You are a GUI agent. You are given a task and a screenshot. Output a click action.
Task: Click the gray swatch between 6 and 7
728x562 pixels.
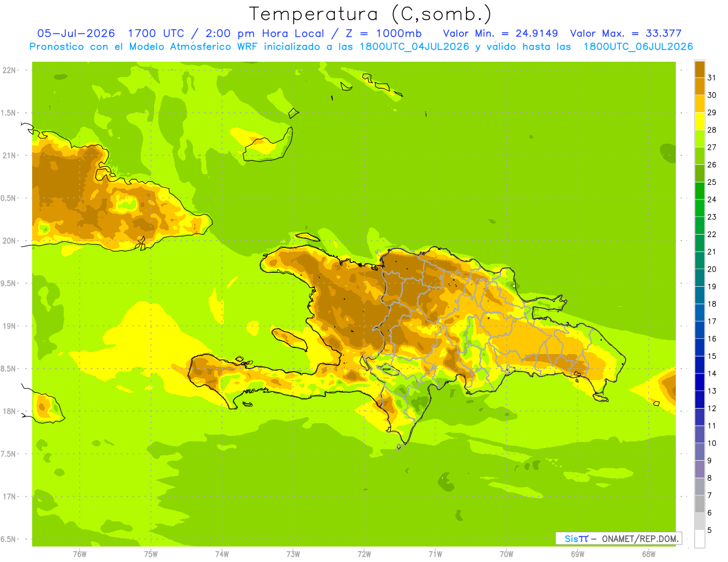(699, 504)
